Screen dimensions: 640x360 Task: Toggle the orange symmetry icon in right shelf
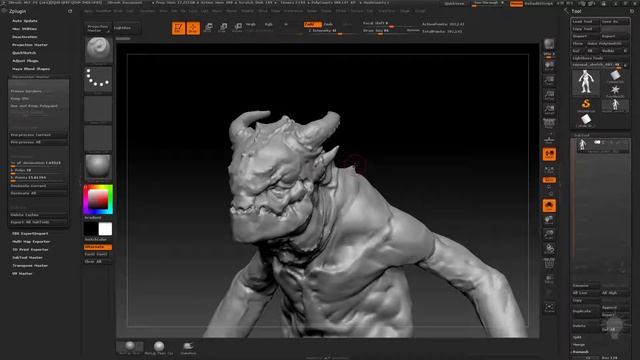[x=549, y=154]
